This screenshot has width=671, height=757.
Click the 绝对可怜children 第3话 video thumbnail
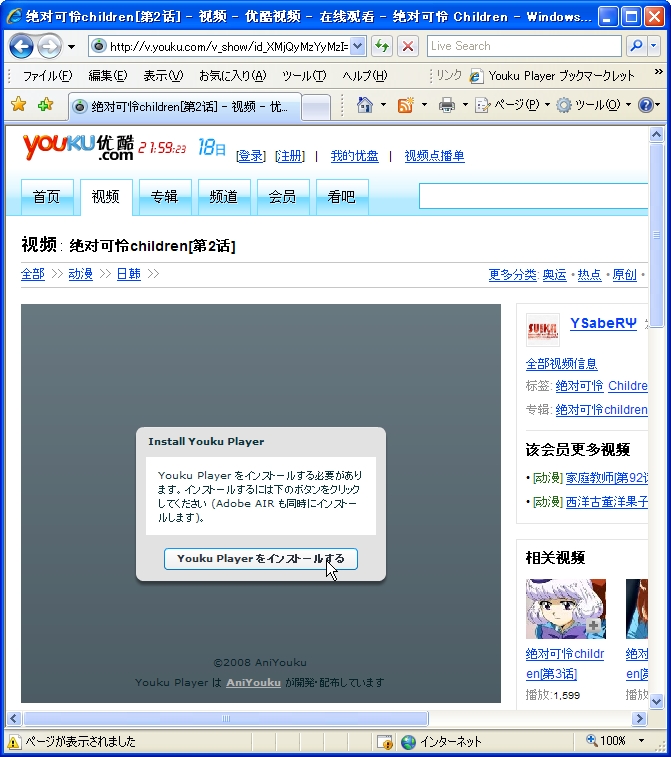pyautogui.click(x=566, y=609)
